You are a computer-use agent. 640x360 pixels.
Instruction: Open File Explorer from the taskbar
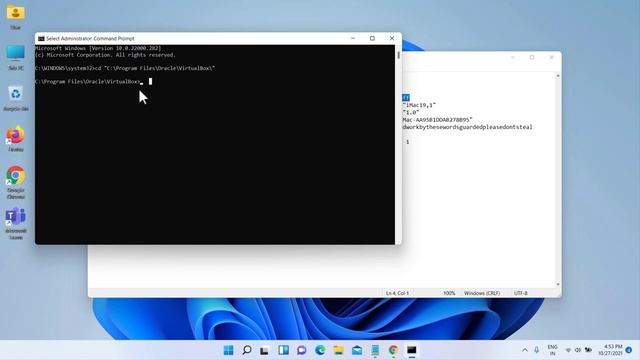tap(338, 350)
